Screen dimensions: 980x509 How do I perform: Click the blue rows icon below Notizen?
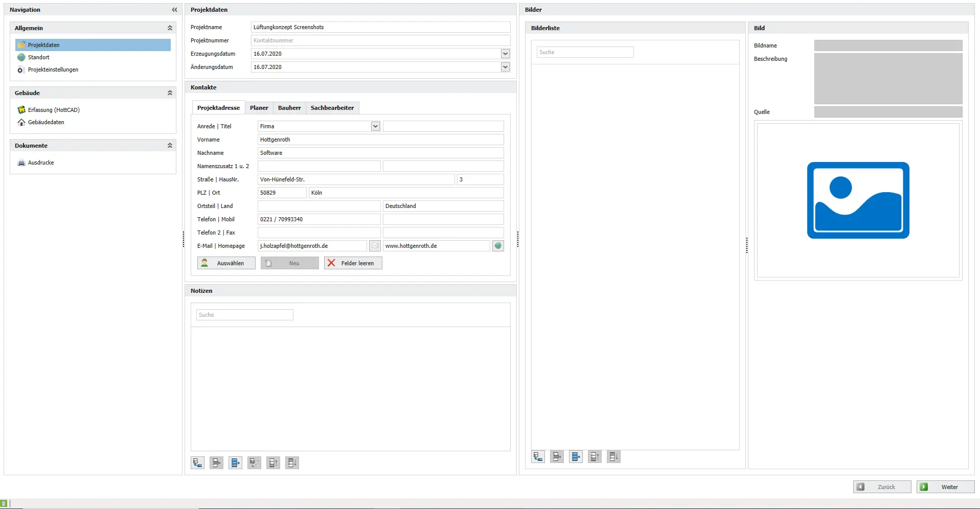235,463
